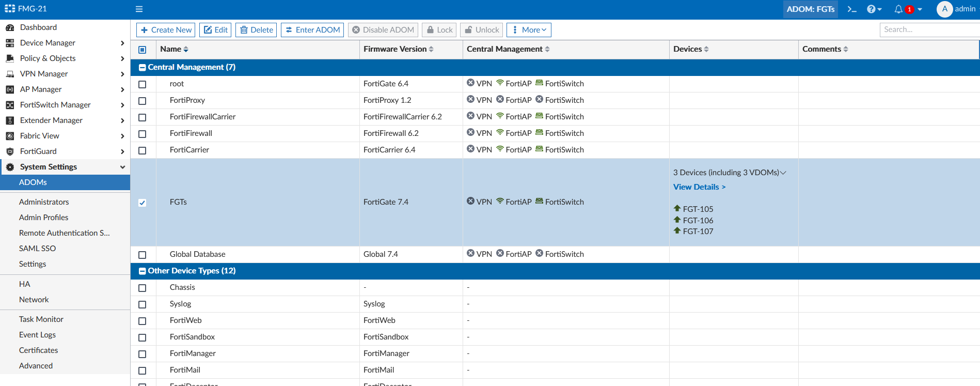Toggle the hamburger sidebar menu icon
980x386 pixels.
click(139, 9)
